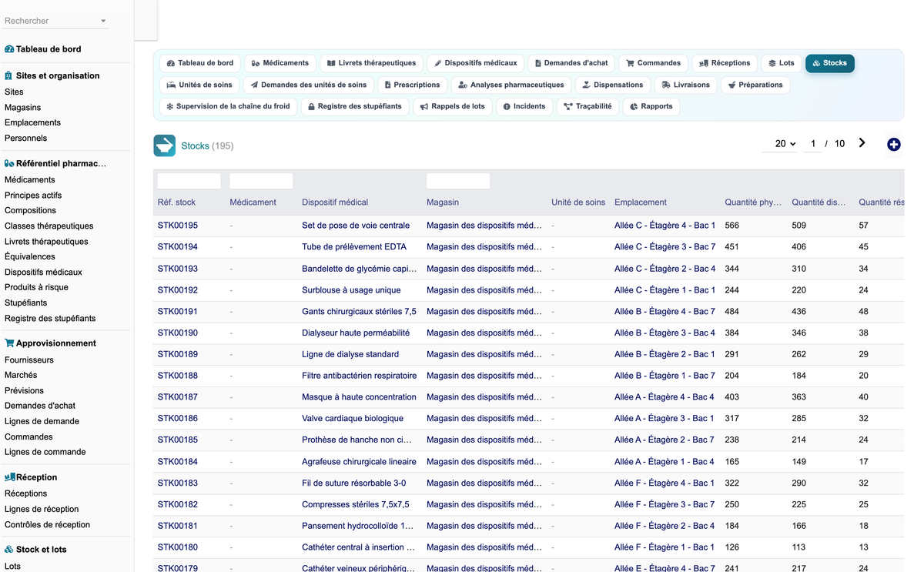This screenshot has height=572, width=924.
Task: Switch to Demandes d'achat tab
Action: [571, 63]
